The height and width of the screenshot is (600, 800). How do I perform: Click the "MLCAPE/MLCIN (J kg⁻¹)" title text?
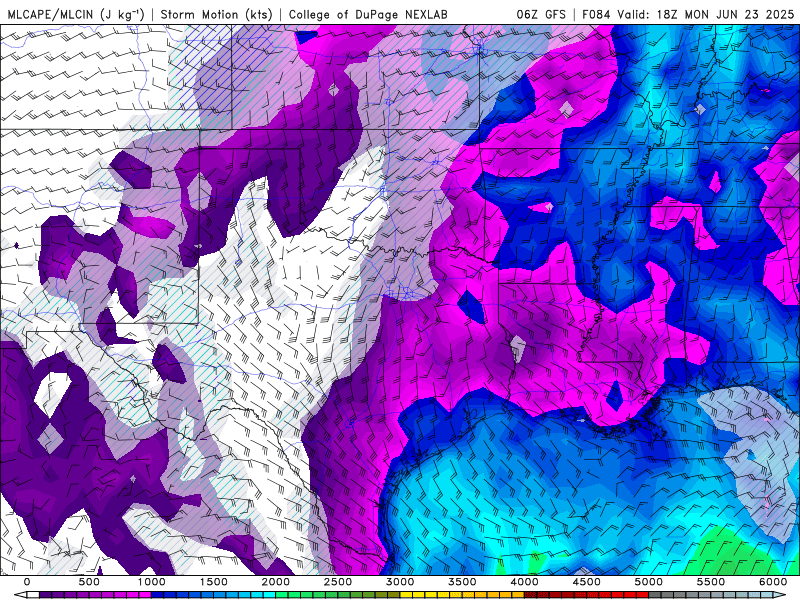coord(75,14)
